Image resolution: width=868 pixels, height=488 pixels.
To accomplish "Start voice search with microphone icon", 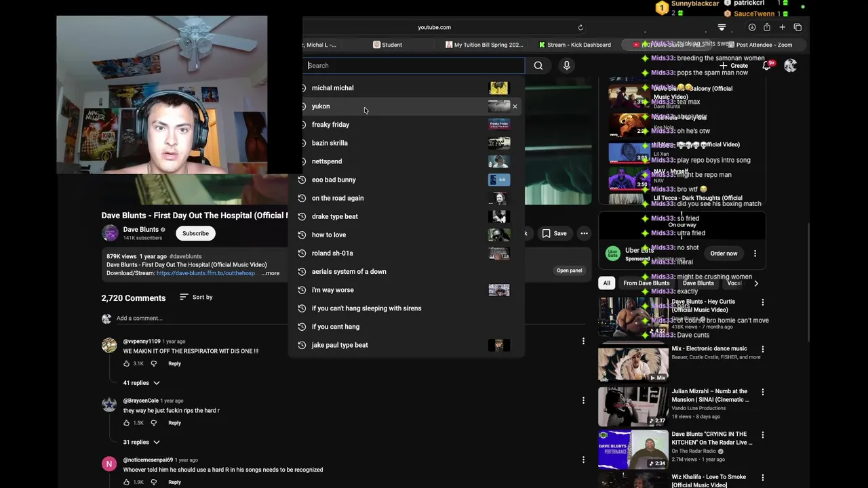I will click(x=567, y=66).
